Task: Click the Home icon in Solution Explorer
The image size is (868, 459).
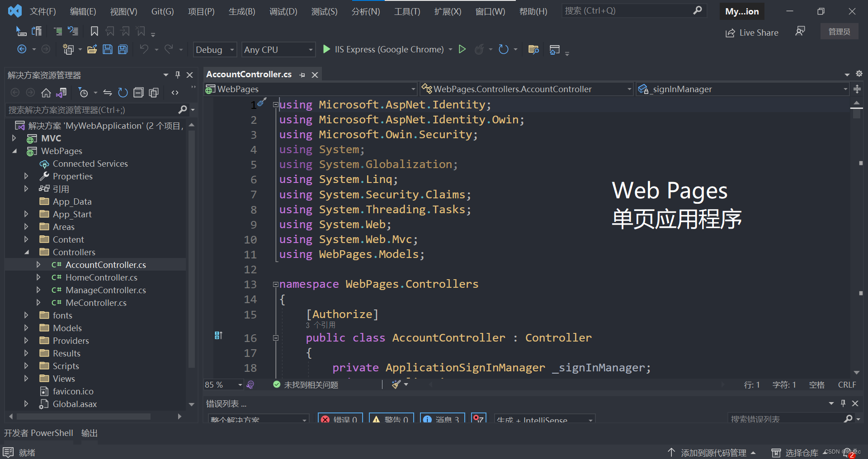Action: [46, 93]
